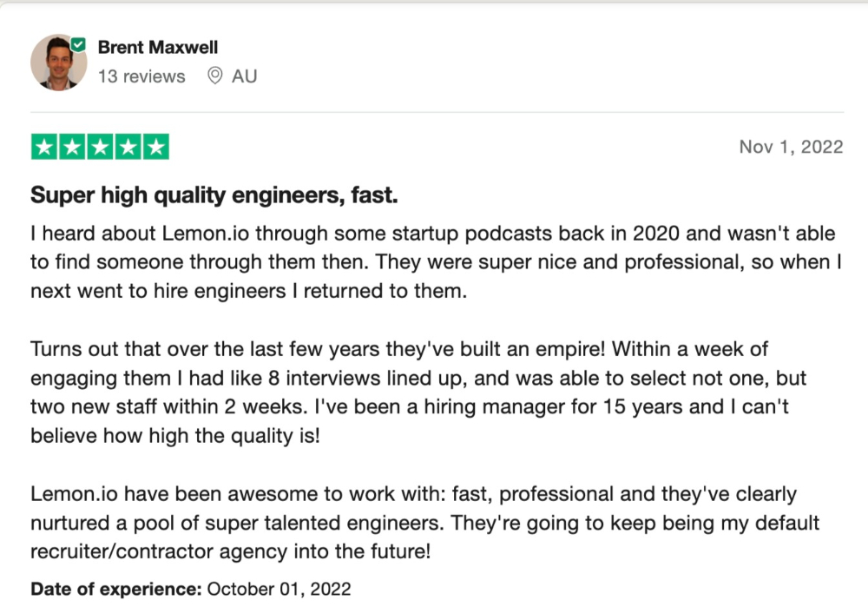
Task: Click the first green rating star
Action: pyautogui.click(x=44, y=147)
